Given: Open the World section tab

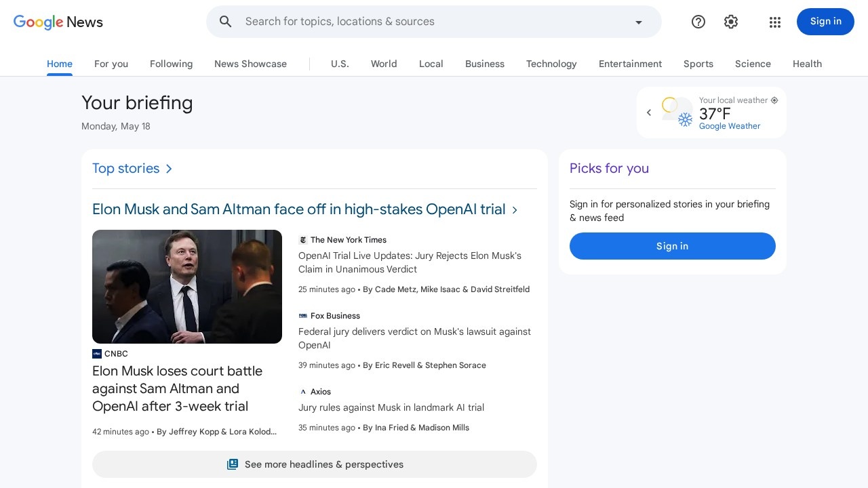Looking at the screenshot, I should point(384,64).
